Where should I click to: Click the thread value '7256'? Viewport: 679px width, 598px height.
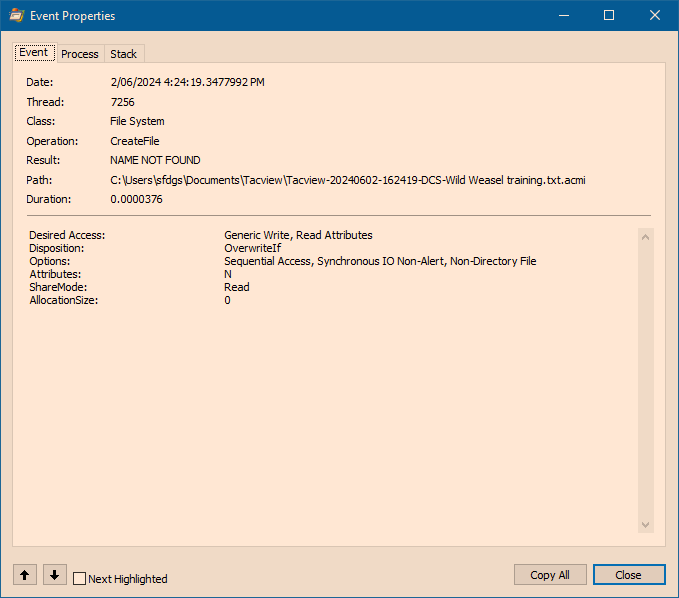pyautogui.click(x=123, y=102)
